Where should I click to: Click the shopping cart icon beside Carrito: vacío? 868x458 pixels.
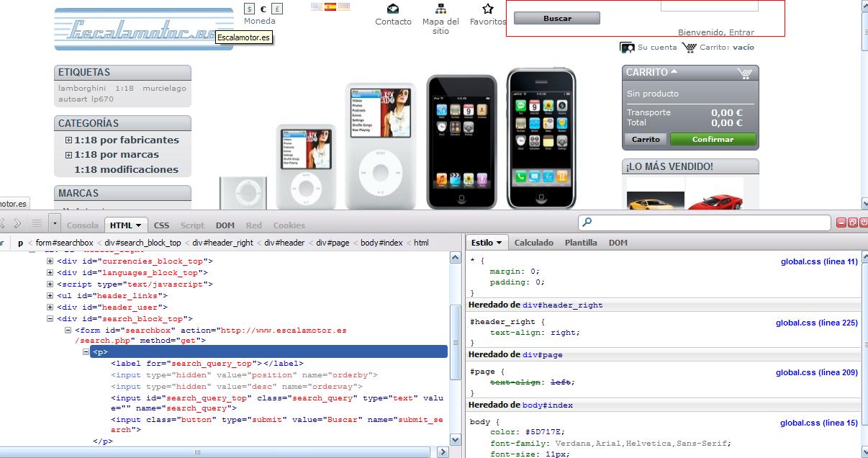click(x=689, y=48)
